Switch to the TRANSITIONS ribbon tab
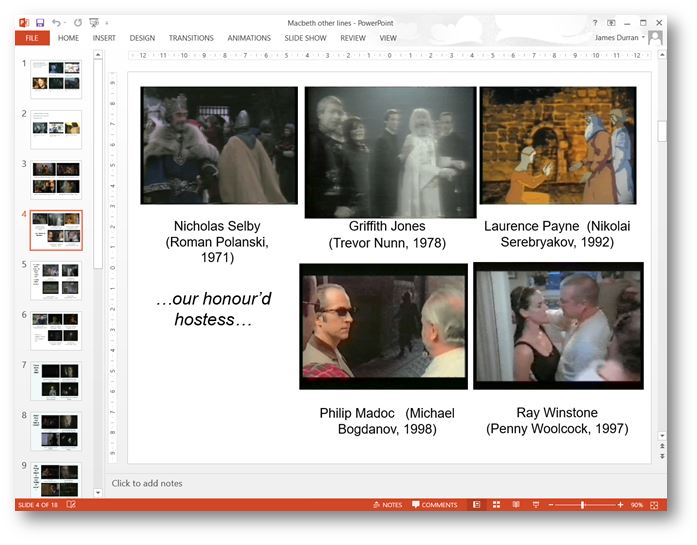 click(x=191, y=38)
